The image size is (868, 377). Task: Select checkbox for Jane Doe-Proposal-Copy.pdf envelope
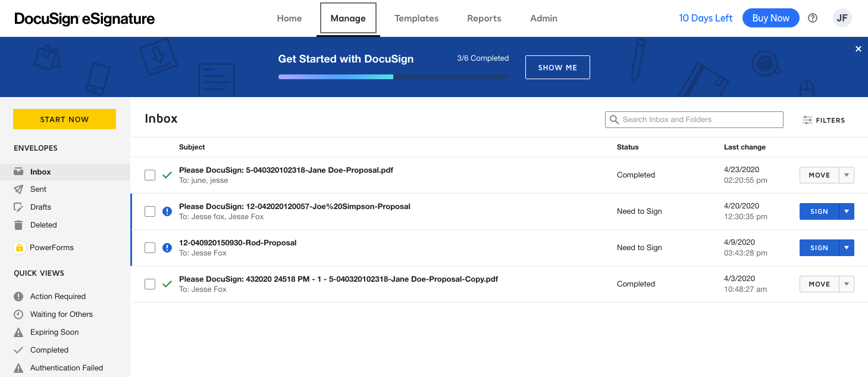click(x=150, y=284)
